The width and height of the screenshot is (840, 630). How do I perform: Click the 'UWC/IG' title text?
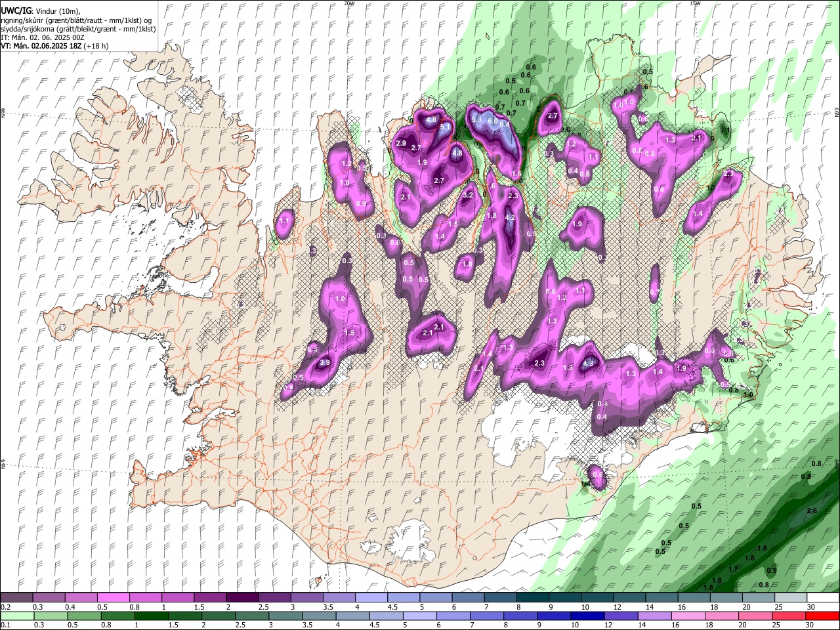tap(16, 10)
